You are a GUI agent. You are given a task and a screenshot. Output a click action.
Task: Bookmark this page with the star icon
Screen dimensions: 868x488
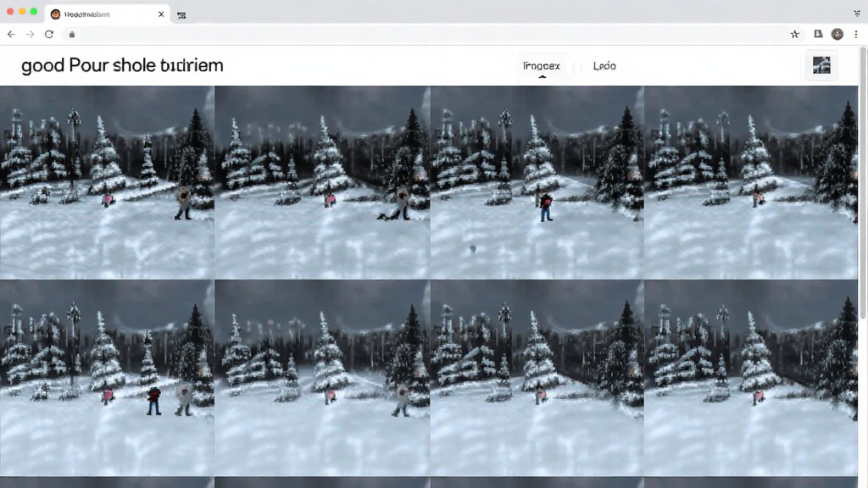click(795, 34)
